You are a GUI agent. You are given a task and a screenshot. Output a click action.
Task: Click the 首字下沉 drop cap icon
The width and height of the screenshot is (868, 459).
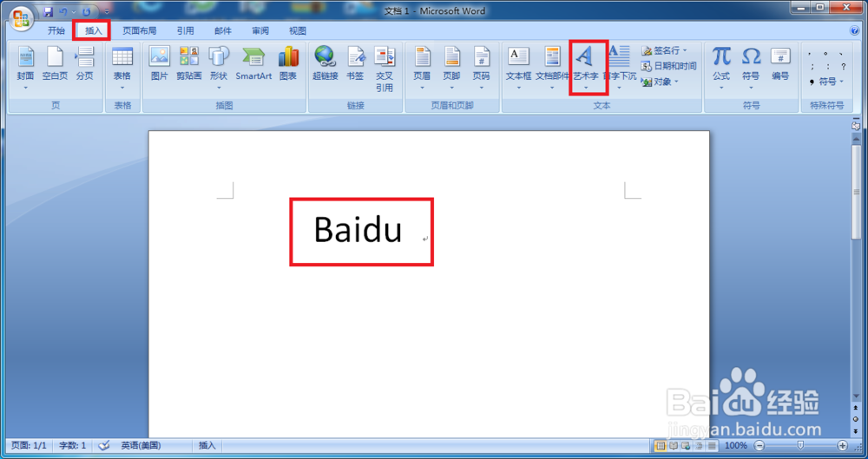coord(620,56)
